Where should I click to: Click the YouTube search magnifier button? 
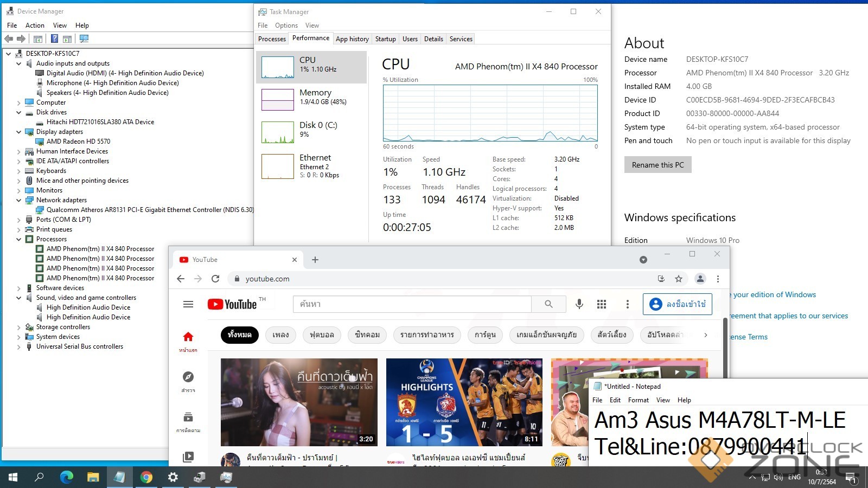click(x=548, y=304)
